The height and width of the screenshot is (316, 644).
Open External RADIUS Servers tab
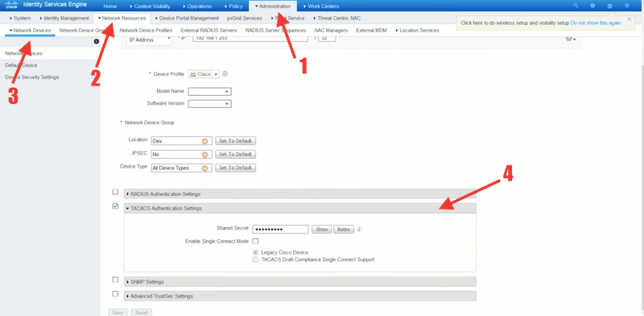click(x=208, y=31)
